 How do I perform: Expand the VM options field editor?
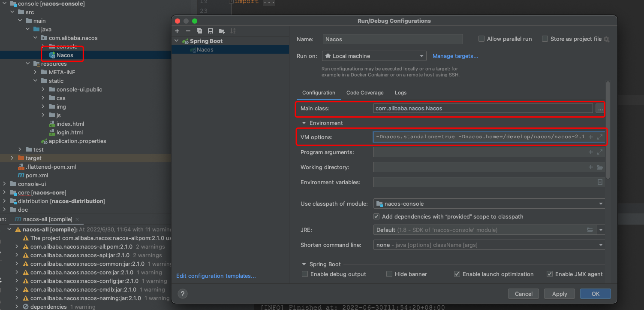click(600, 137)
